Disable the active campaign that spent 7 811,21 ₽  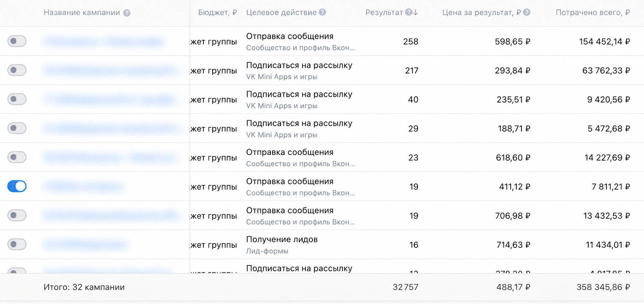click(x=17, y=186)
